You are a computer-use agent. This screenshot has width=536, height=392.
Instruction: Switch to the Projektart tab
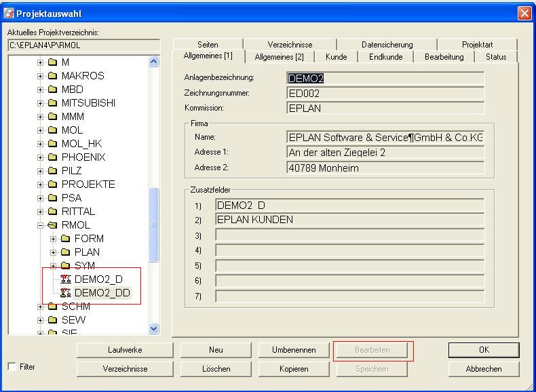(x=477, y=45)
